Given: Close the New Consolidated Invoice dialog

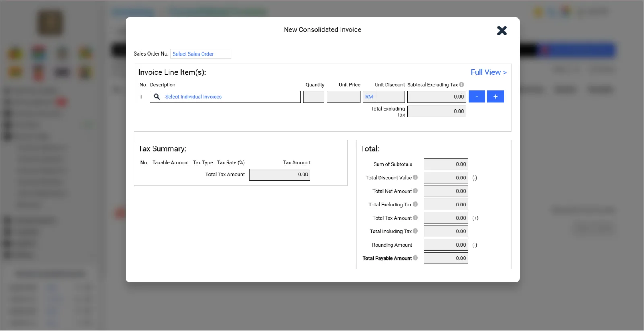Looking at the screenshot, I should tap(502, 31).
